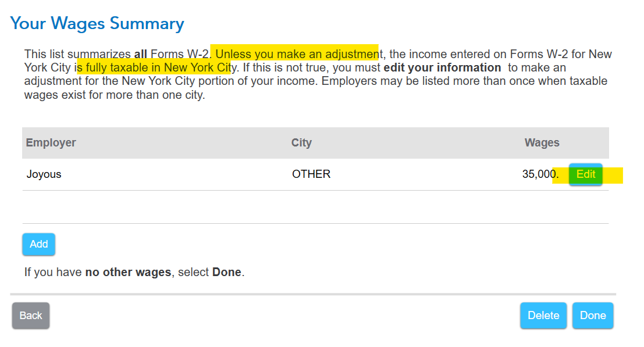Click the 'no other wages' instruction text

(128, 273)
